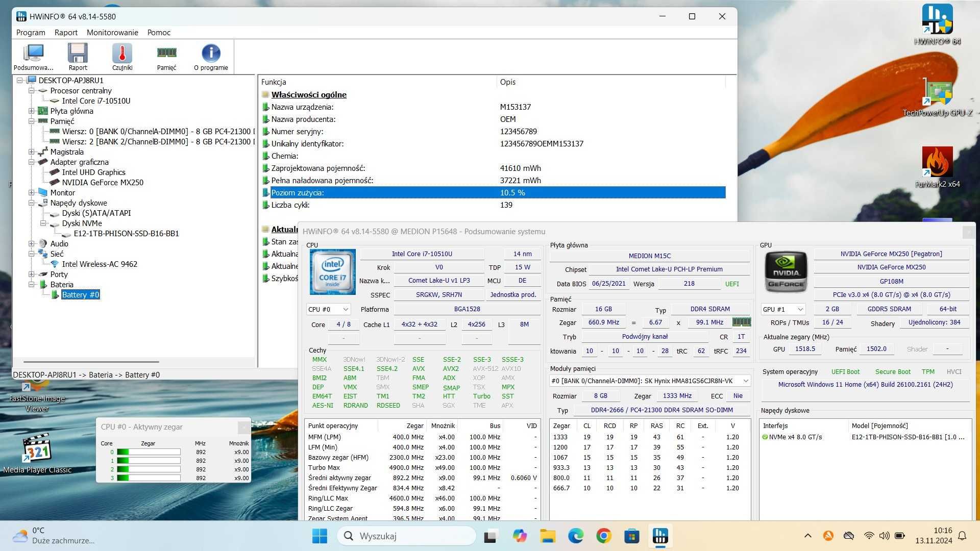Click the Zaprojektowana pojemność row

tap(493, 168)
